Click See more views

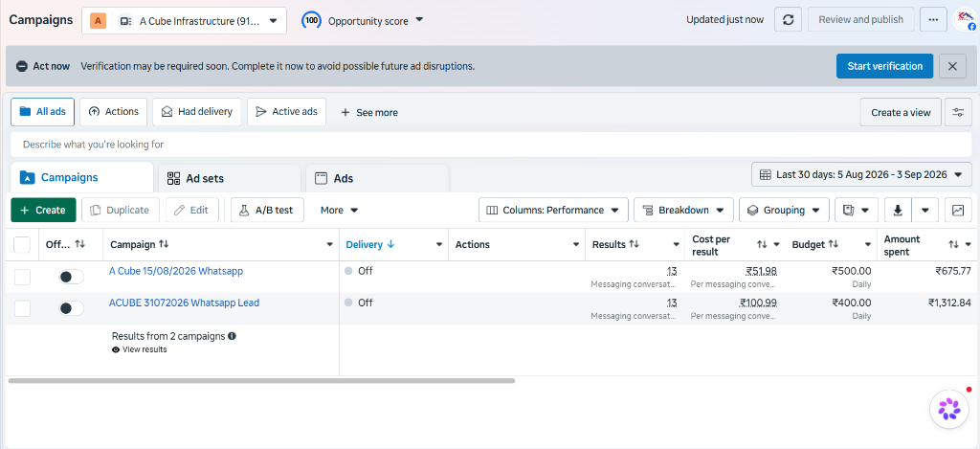click(368, 113)
